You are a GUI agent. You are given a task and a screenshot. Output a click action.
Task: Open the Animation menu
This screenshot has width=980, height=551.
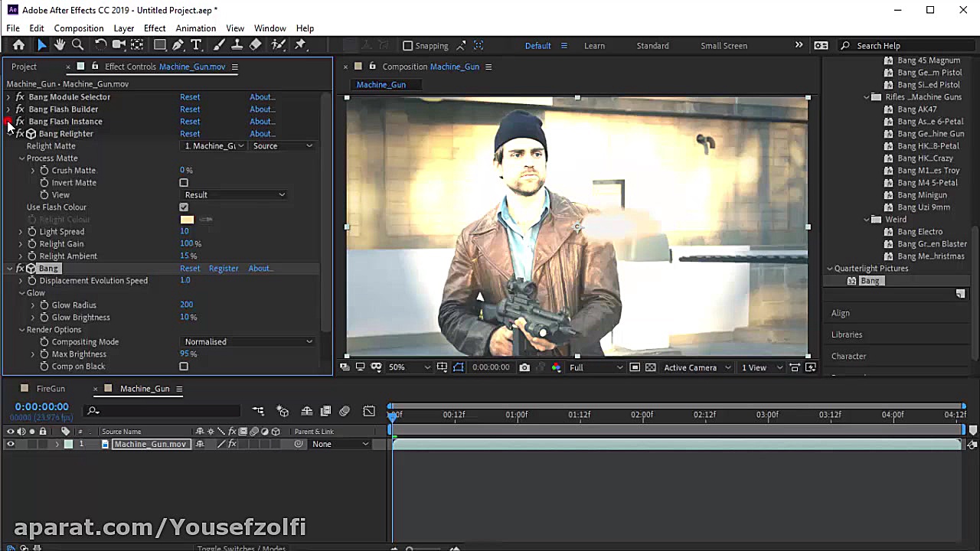pyautogui.click(x=195, y=28)
